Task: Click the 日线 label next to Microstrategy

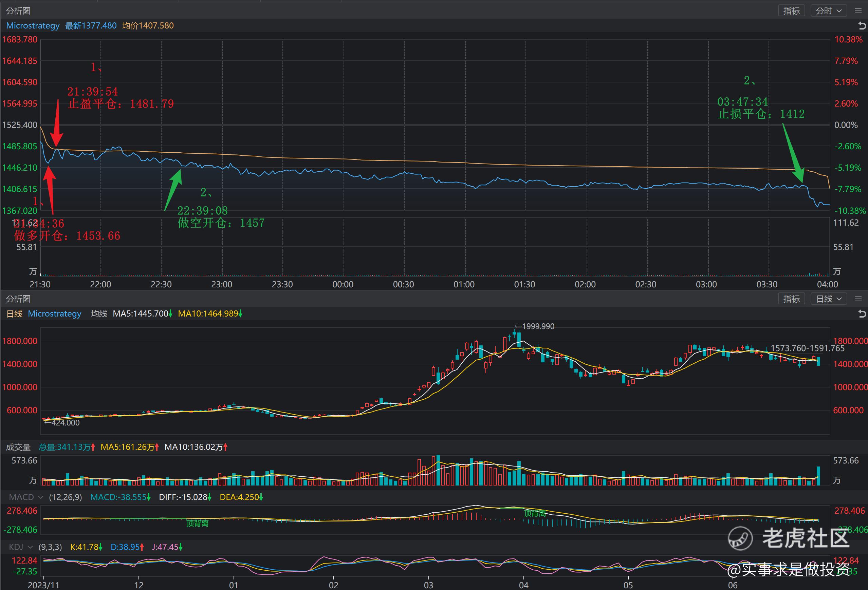Action: (14, 314)
